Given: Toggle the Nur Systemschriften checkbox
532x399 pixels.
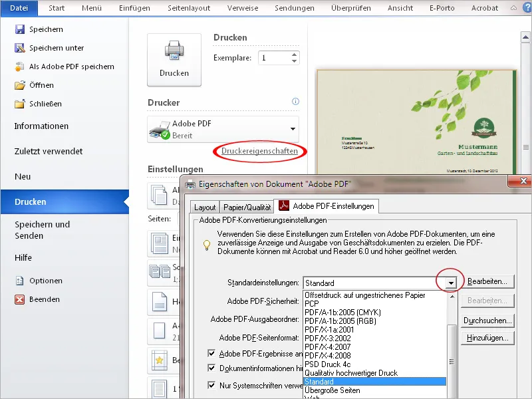Looking at the screenshot, I should [x=211, y=385].
